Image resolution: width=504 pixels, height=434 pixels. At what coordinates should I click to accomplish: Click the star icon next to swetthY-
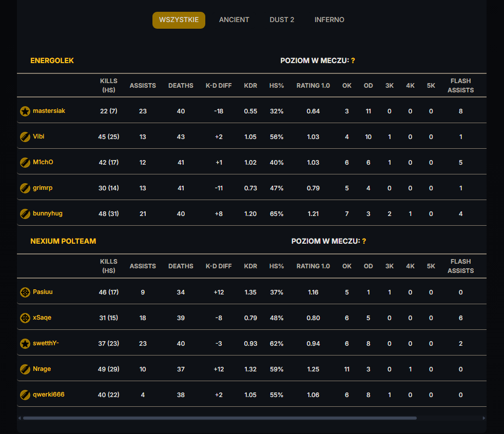point(25,344)
